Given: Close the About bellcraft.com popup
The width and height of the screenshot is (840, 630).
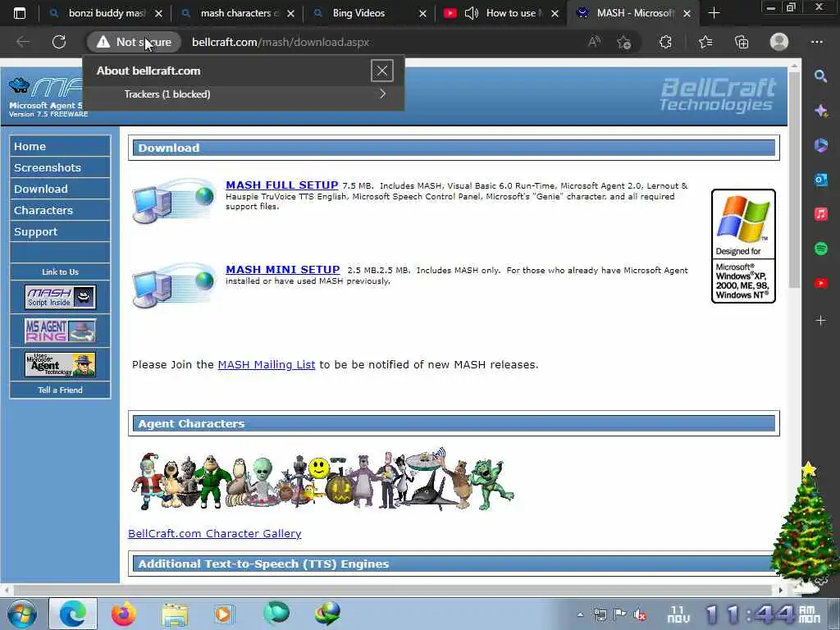Looking at the screenshot, I should pos(382,71).
